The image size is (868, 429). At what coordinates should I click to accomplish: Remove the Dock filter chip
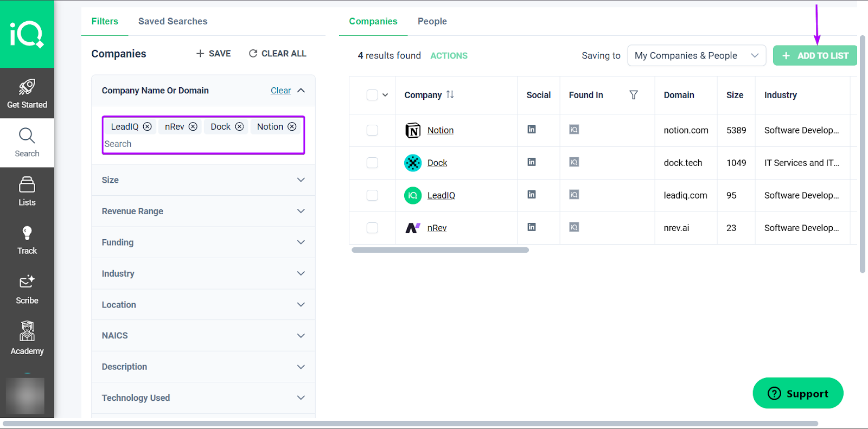click(239, 126)
